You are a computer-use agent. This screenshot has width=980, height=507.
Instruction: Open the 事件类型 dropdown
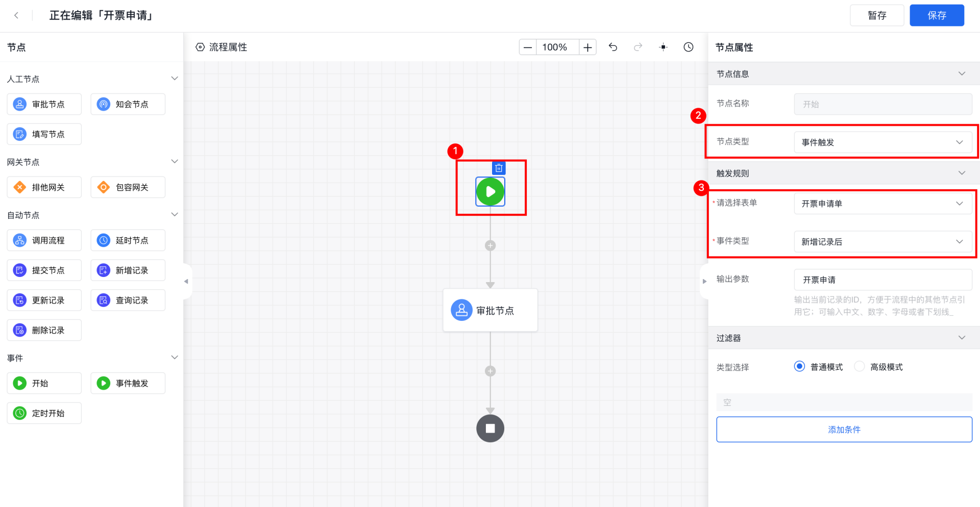point(883,242)
